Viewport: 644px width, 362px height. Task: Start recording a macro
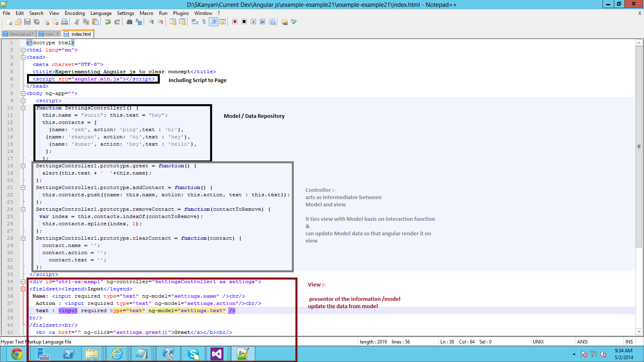[235, 22]
